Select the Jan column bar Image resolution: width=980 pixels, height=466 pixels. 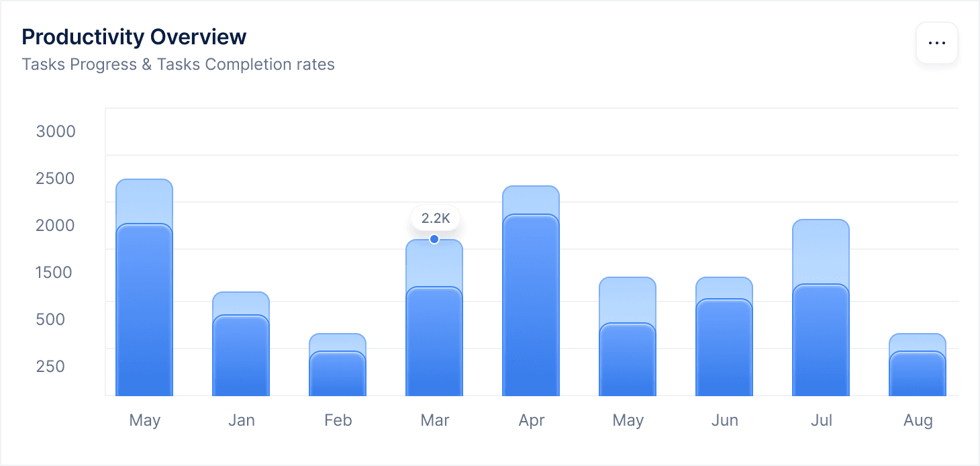click(241, 342)
